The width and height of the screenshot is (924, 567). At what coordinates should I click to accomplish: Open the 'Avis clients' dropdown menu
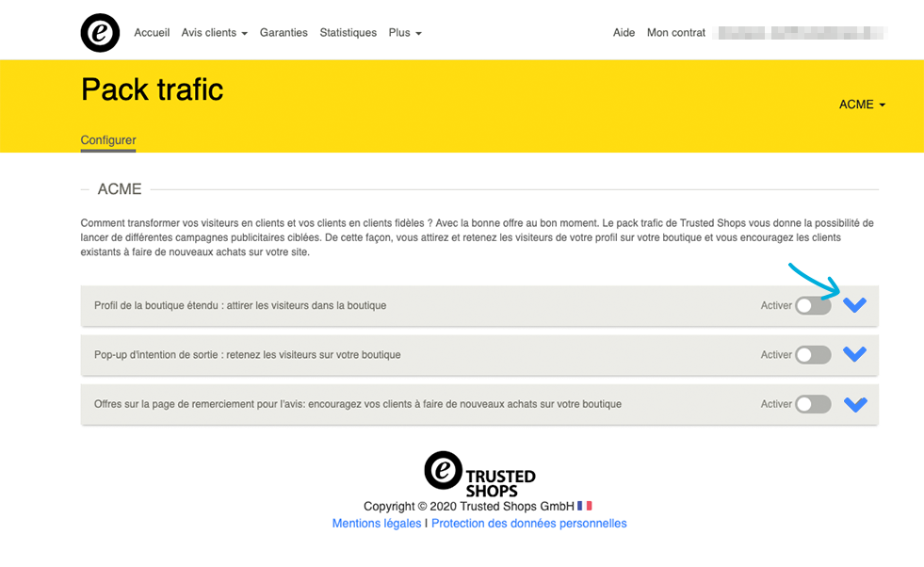point(215,33)
